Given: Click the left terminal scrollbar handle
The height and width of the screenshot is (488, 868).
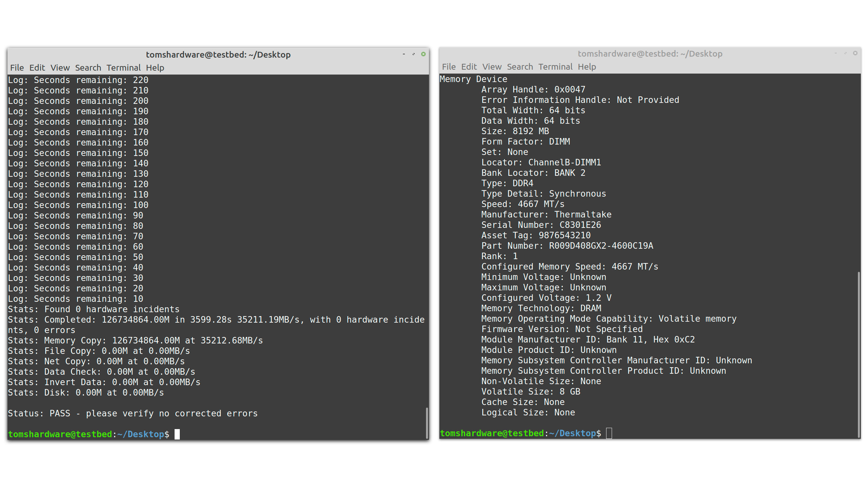Looking at the screenshot, I should [x=427, y=423].
